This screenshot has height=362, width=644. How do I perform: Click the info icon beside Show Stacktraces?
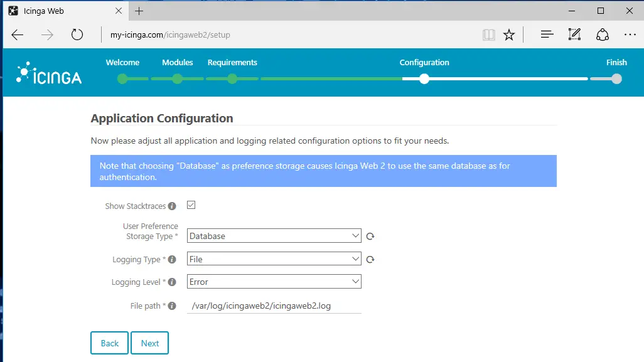172,206
